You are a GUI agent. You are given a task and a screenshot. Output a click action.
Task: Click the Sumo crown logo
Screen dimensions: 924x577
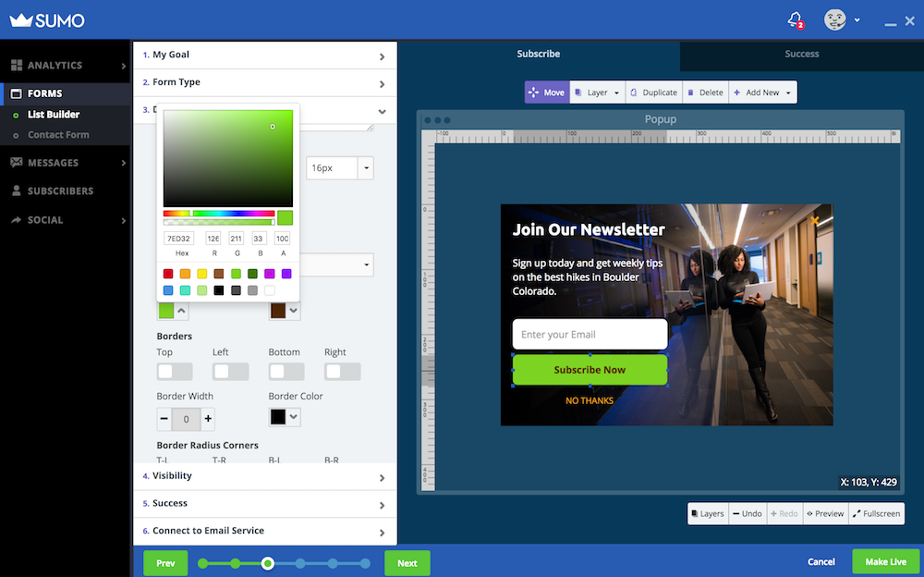click(x=47, y=20)
